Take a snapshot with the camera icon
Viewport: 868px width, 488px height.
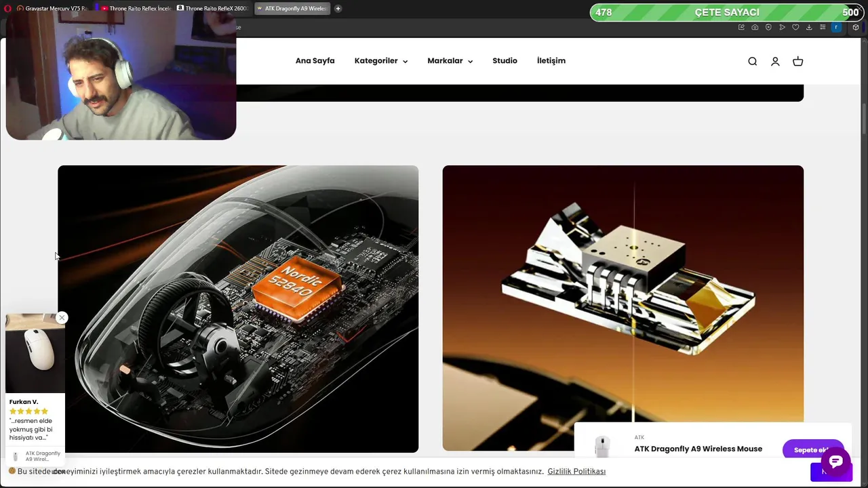click(755, 27)
